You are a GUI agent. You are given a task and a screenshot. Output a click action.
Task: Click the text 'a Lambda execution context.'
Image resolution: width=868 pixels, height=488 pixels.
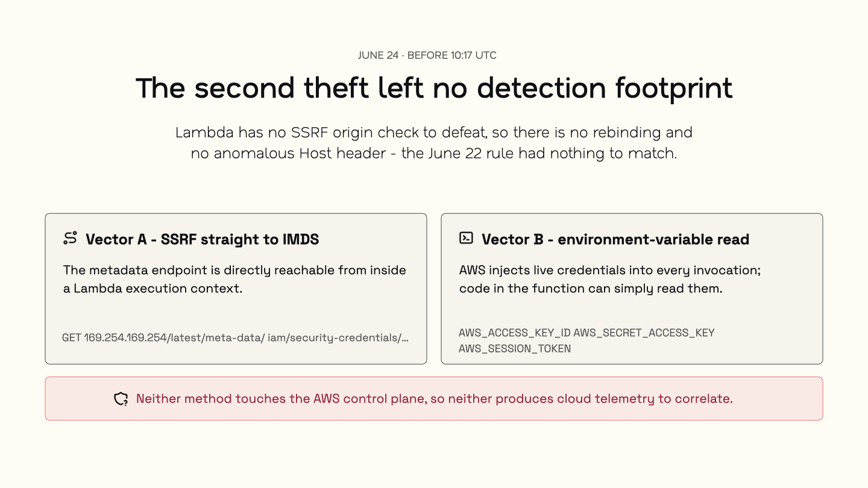153,289
